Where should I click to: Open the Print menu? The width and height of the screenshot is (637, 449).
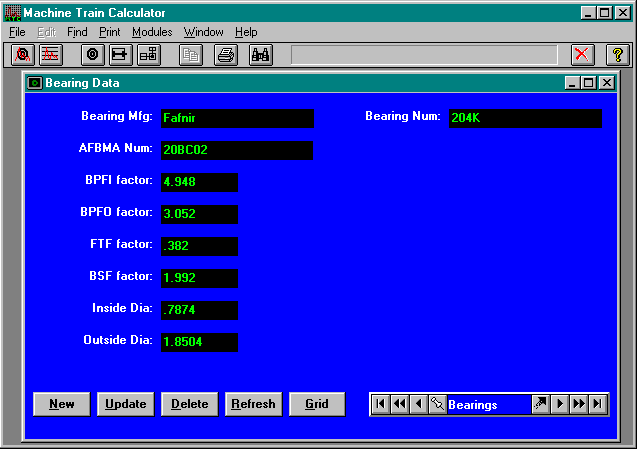pyautogui.click(x=110, y=32)
